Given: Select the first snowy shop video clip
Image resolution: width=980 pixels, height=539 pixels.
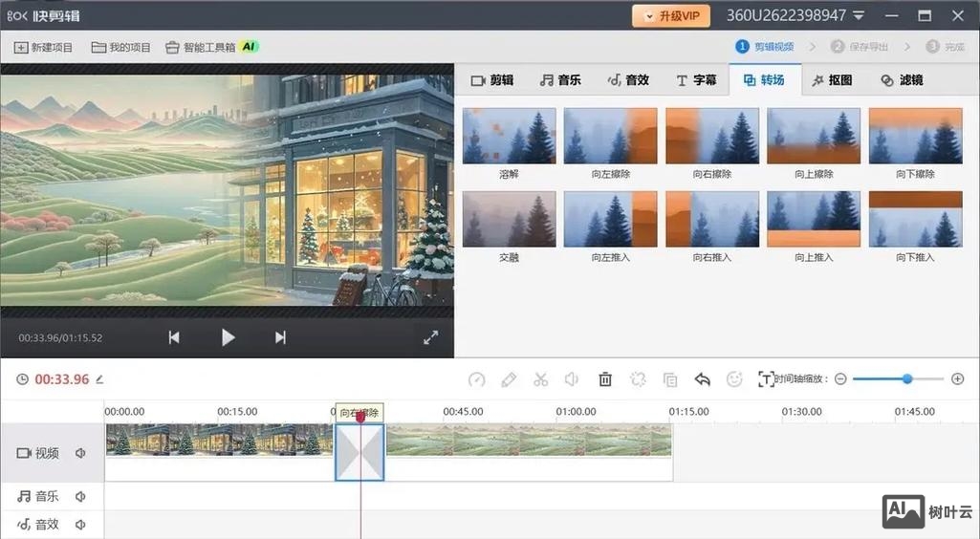Looking at the screenshot, I should 219,440.
